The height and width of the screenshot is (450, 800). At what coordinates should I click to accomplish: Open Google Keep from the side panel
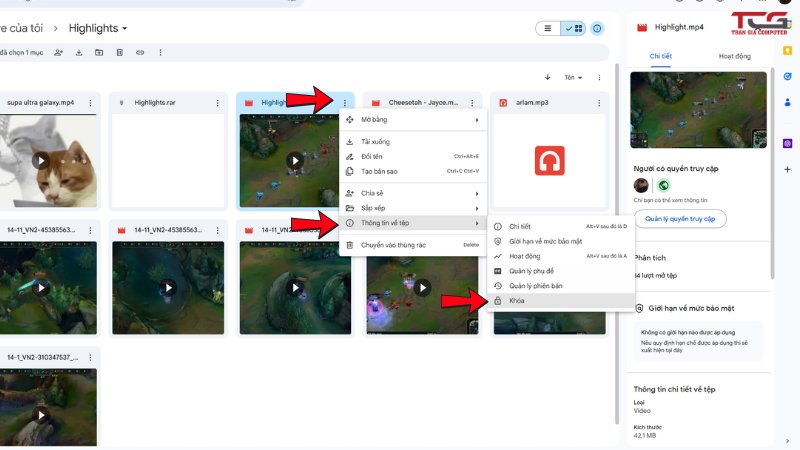787,51
